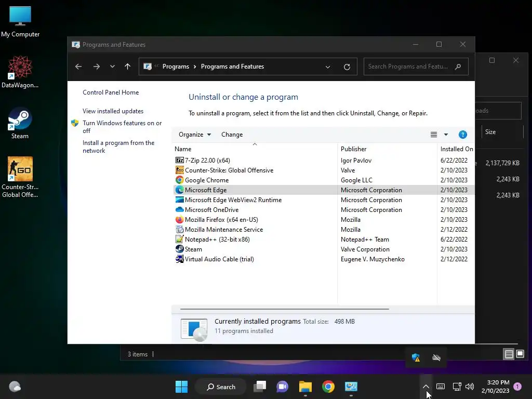This screenshot has height=399, width=532.
Task: Open Windows Security tray icon
Action: (416, 357)
